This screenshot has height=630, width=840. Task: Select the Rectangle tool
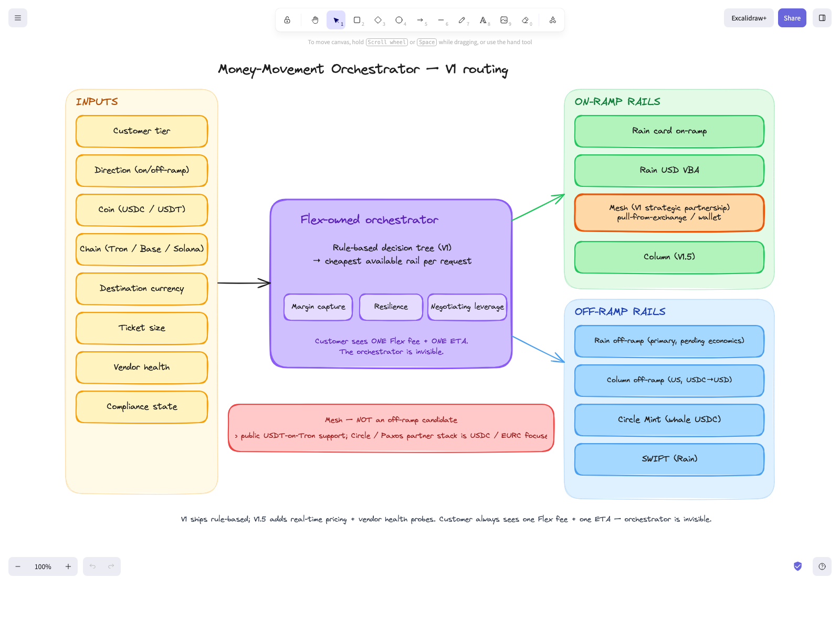[357, 20]
